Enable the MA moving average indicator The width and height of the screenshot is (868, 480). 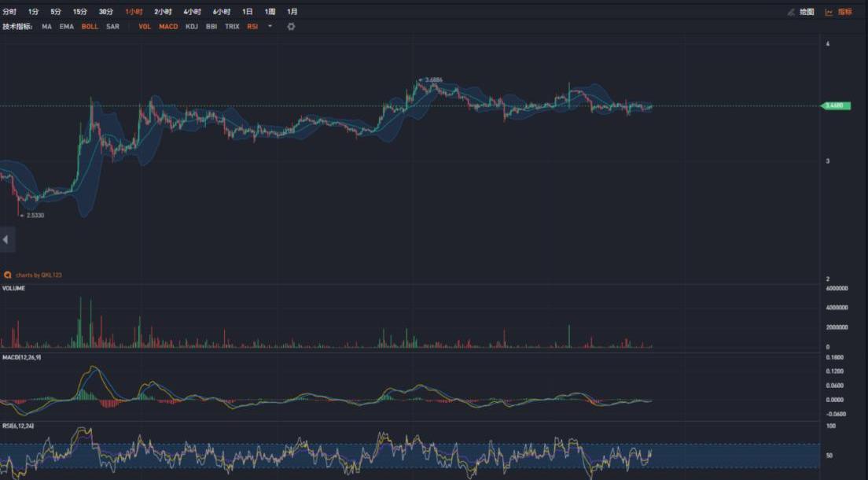[47, 27]
